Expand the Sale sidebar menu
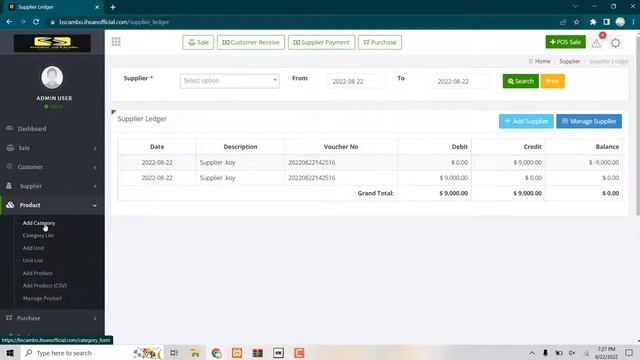Screen dimensions: 640x360 [x=95, y=148]
